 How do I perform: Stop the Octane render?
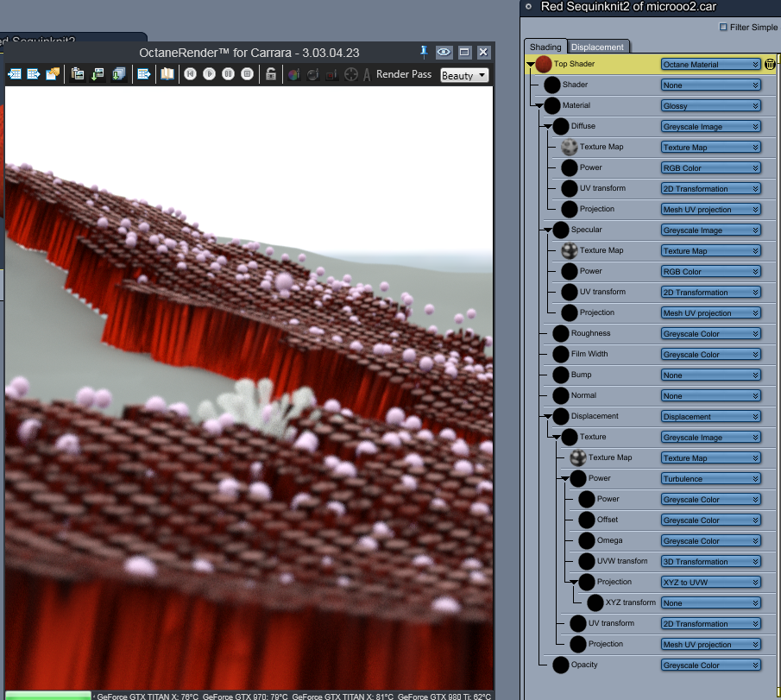click(247, 74)
